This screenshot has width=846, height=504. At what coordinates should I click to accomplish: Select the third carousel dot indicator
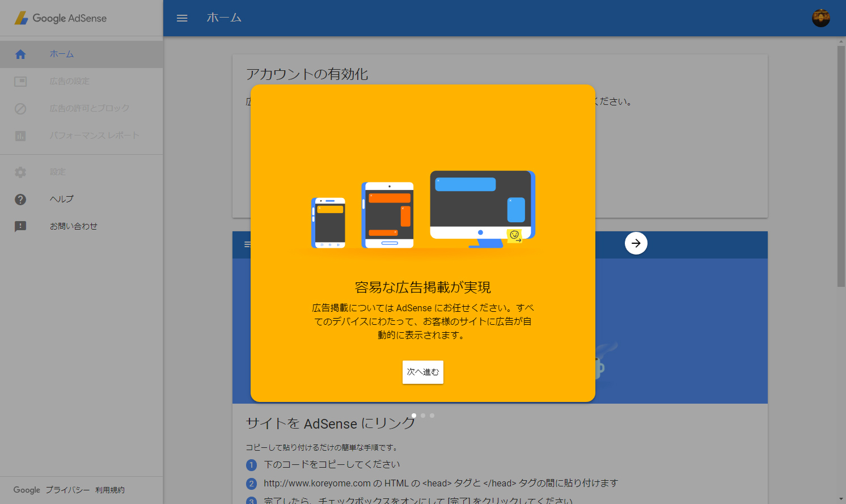(x=432, y=416)
